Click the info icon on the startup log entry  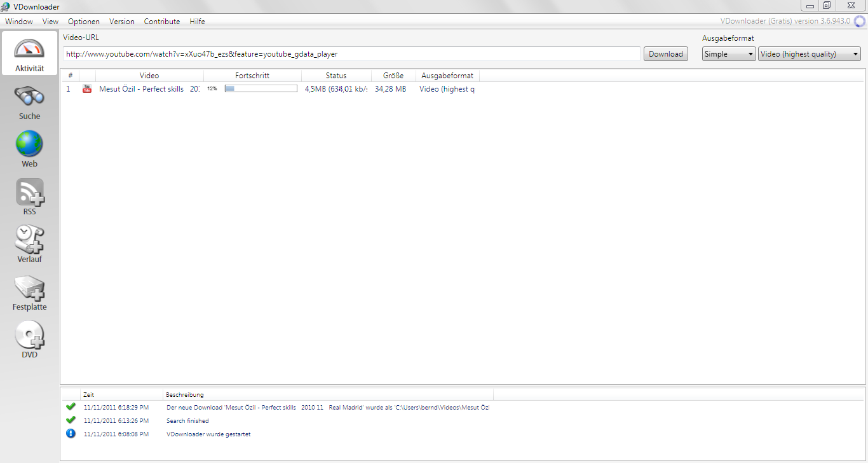[x=71, y=433]
